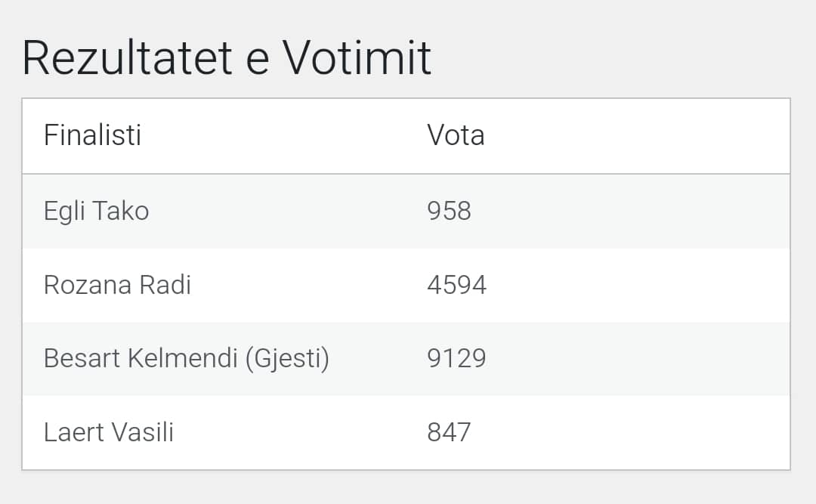Click the letter 'e' between the title words
The height and width of the screenshot is (504, 816).
coord(257,60)
